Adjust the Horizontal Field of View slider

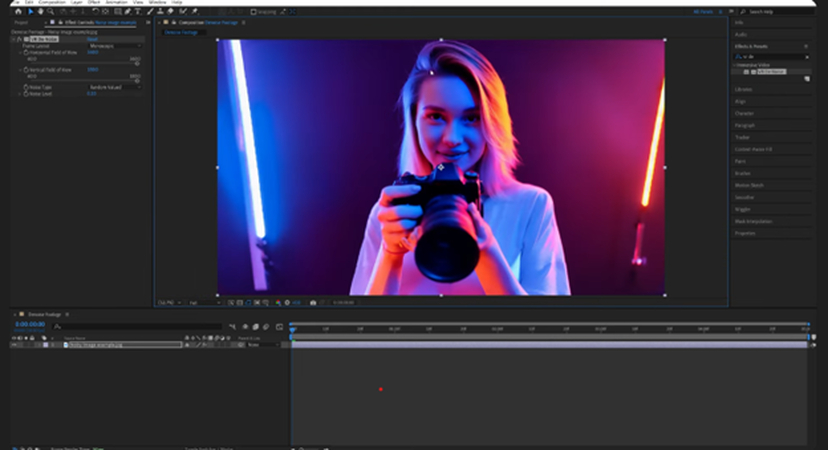(x=137, y=63)
